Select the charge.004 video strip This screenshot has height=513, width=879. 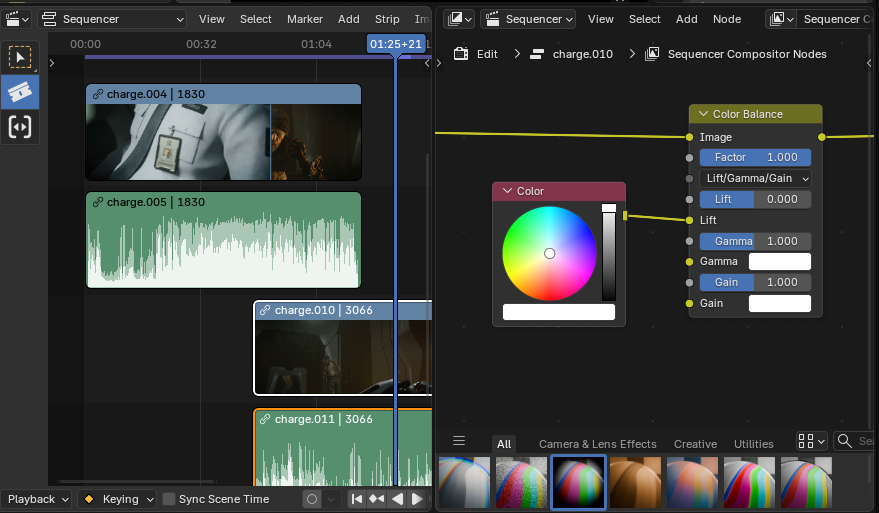pos(223,132)
